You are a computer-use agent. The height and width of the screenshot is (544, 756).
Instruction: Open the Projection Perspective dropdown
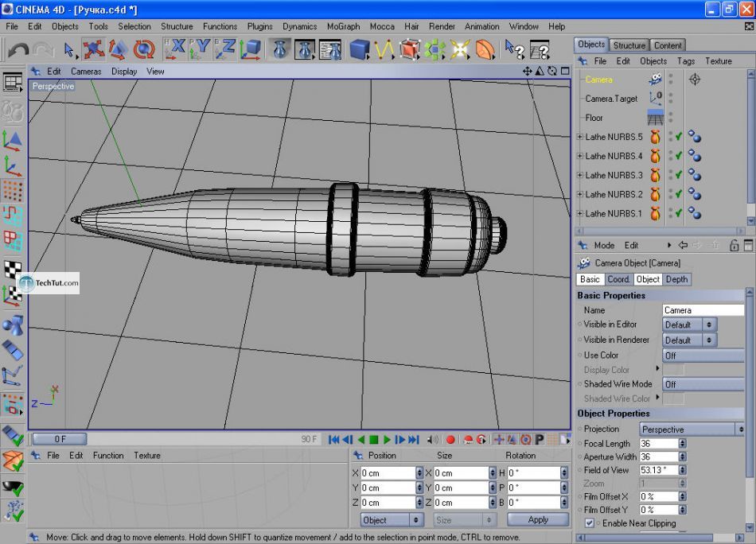pos(692,429)
